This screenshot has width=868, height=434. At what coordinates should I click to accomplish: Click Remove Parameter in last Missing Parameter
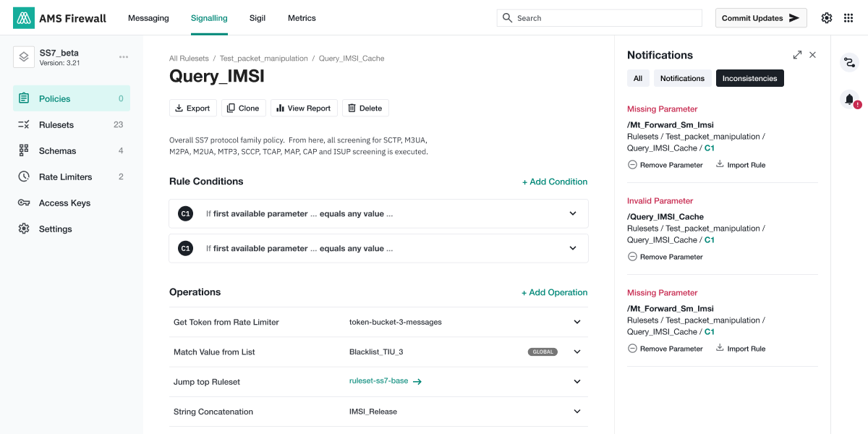(665, 349)
